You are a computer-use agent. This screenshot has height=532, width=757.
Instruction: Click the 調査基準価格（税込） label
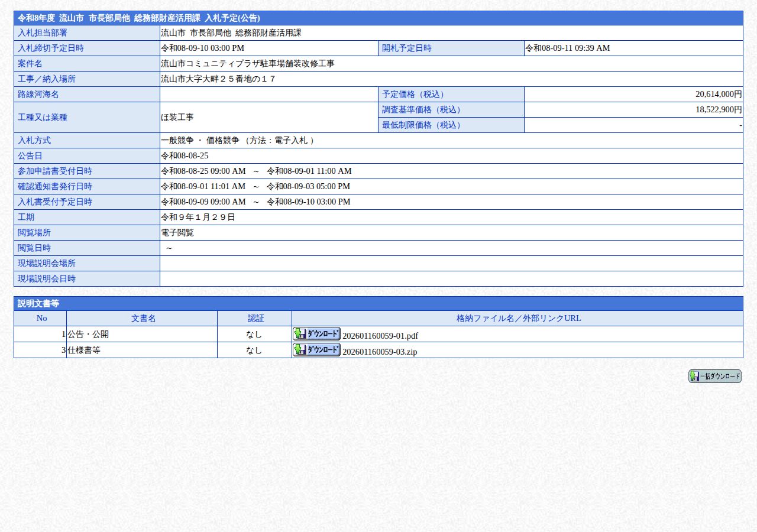coord(423,110)
